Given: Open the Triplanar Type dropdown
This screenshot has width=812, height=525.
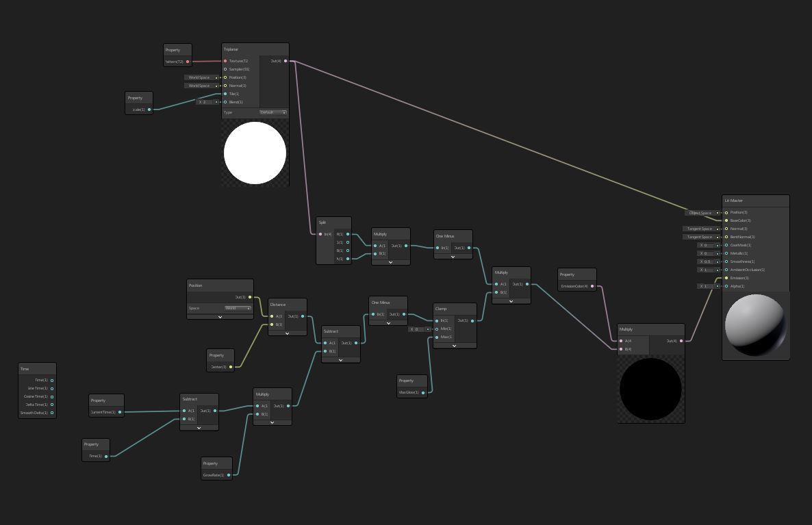Looking at the screenshot, I should 273,112.
